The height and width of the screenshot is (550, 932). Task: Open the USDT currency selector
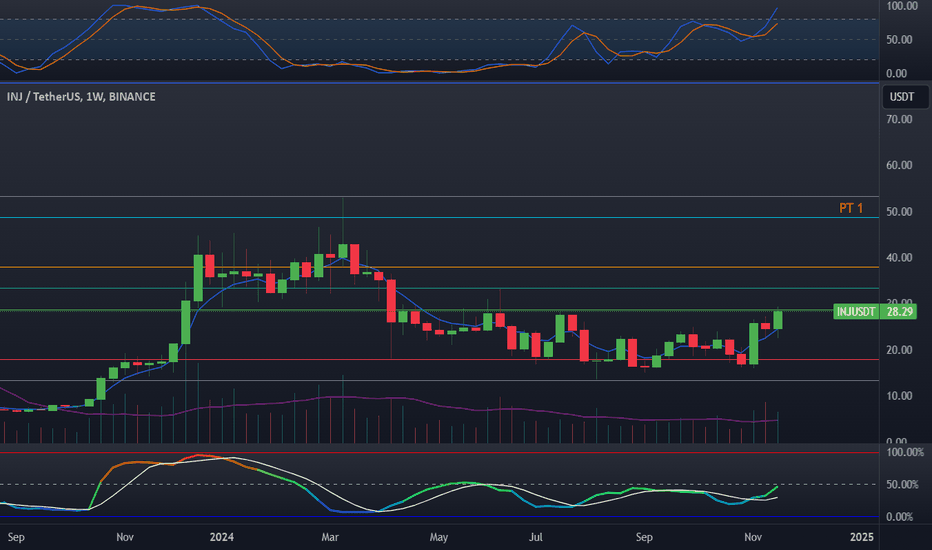[905, 97]
